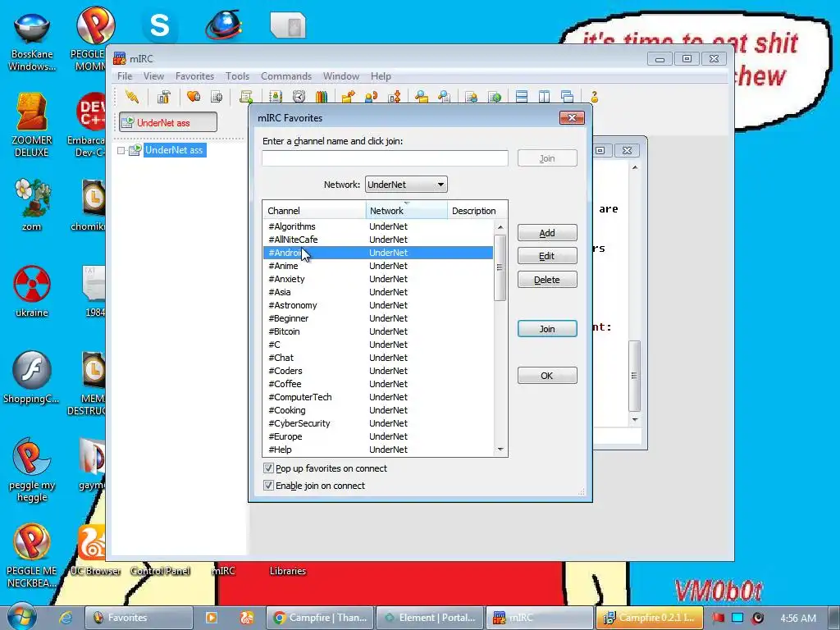Click the Edit button
The width and height of the screenshot is (840, 630).
(547, 256)
